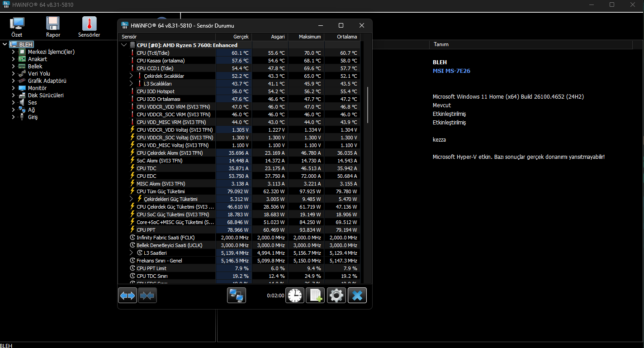Select the CPU PPT Limit row label
The width and height of the screenshot is (644, 348).
pos(152,268)
